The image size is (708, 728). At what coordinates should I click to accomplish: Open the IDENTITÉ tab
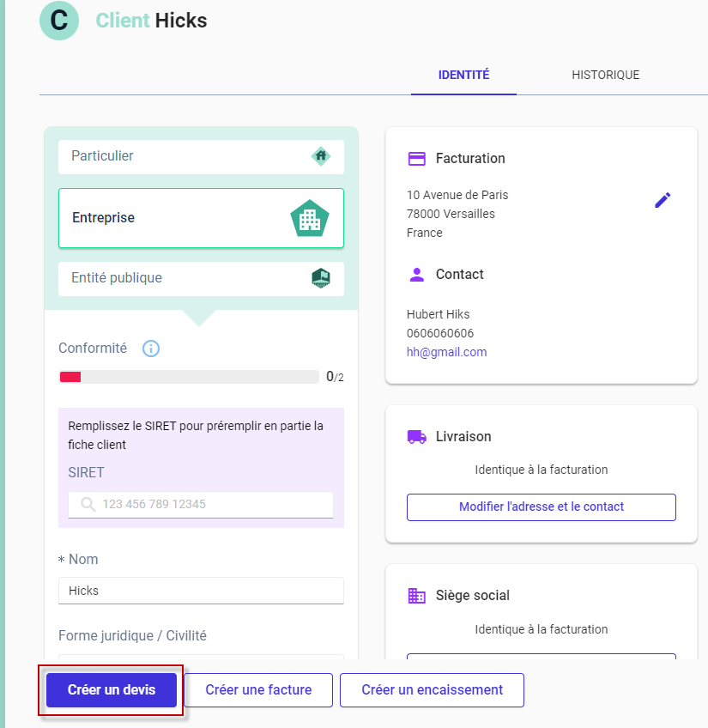(x=463, y=76)
